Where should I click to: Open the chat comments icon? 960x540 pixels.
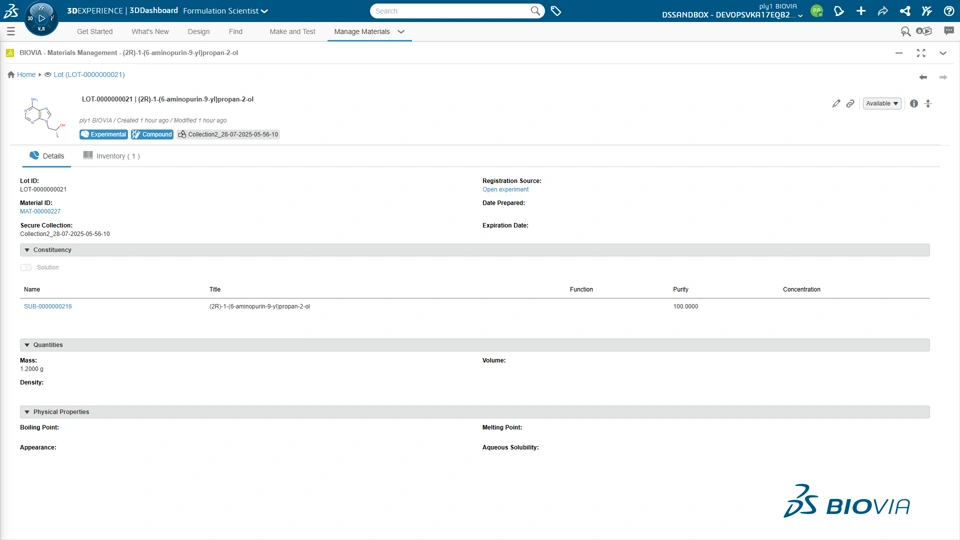click(x=949, y=31)
